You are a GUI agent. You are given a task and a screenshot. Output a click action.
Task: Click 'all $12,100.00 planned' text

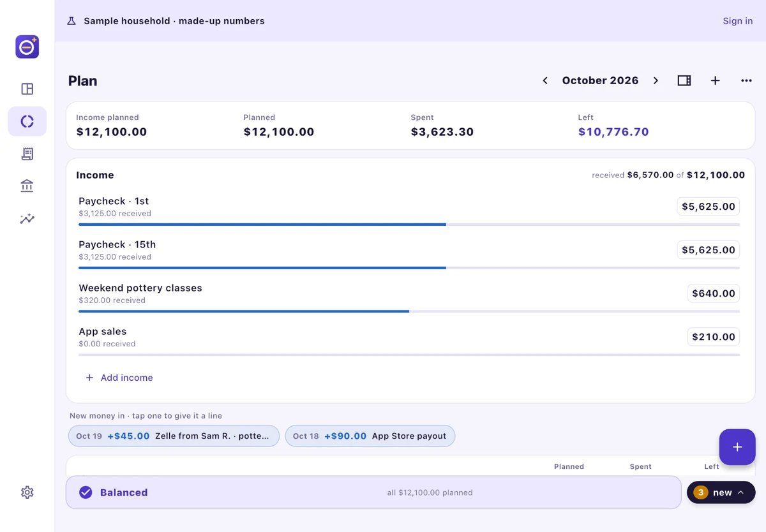tap(430, 492)
